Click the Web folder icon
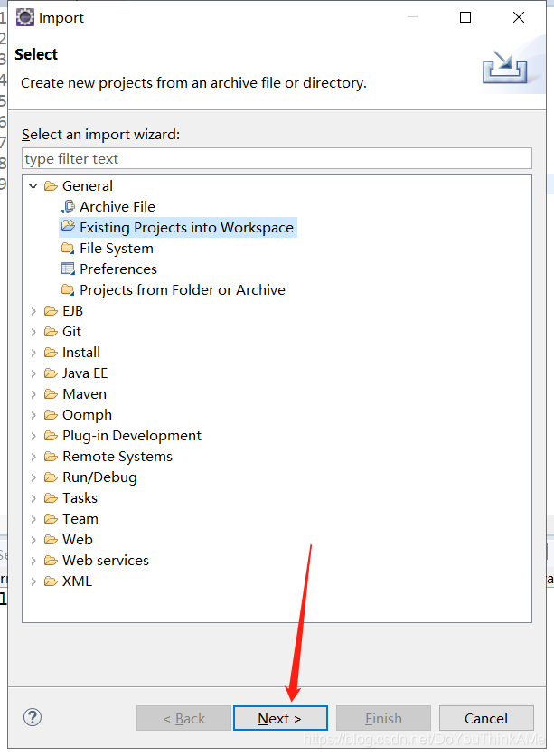Viewport: 554px width, 756px height. [x=51, y=540]
